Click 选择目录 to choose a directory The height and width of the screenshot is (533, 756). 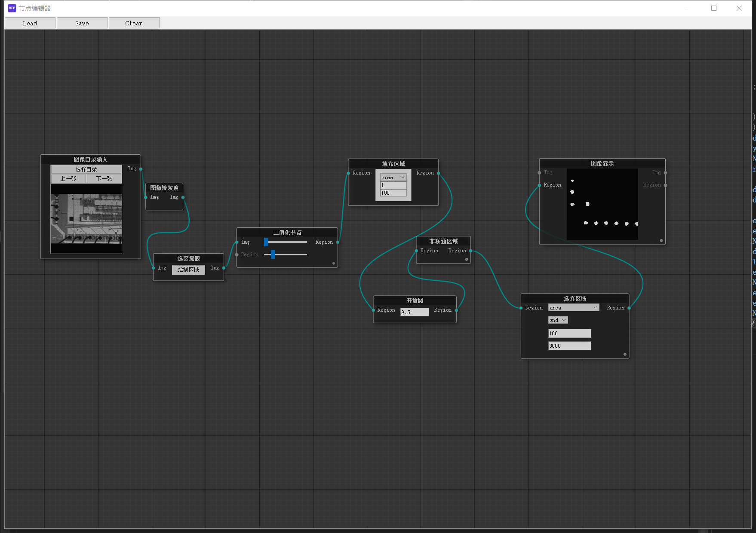coord(86,169)
